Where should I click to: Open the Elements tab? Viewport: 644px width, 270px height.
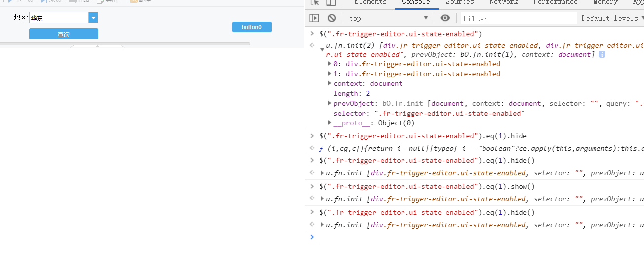coord(370,2)
